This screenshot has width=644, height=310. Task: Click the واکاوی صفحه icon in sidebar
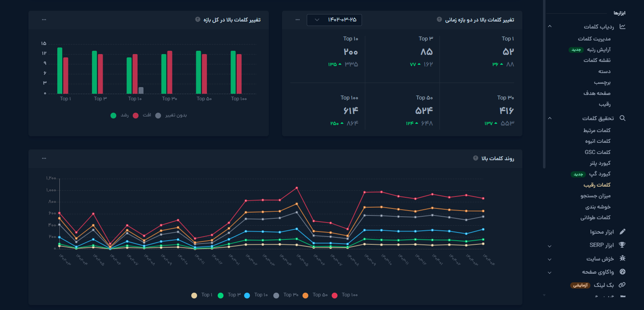pyautogui.click(x=623, y=272)
